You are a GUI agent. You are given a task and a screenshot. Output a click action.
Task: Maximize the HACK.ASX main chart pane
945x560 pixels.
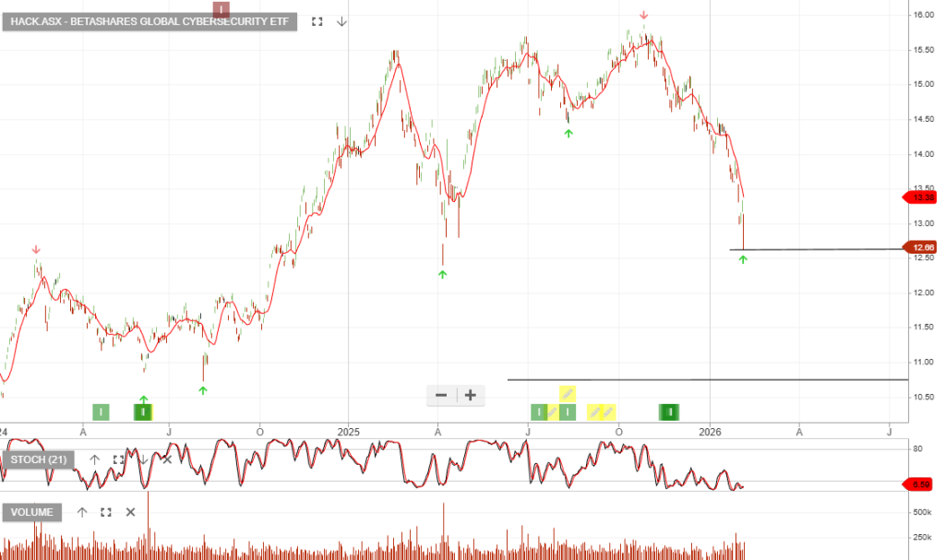pyautogui.click(x=317, y=21)
